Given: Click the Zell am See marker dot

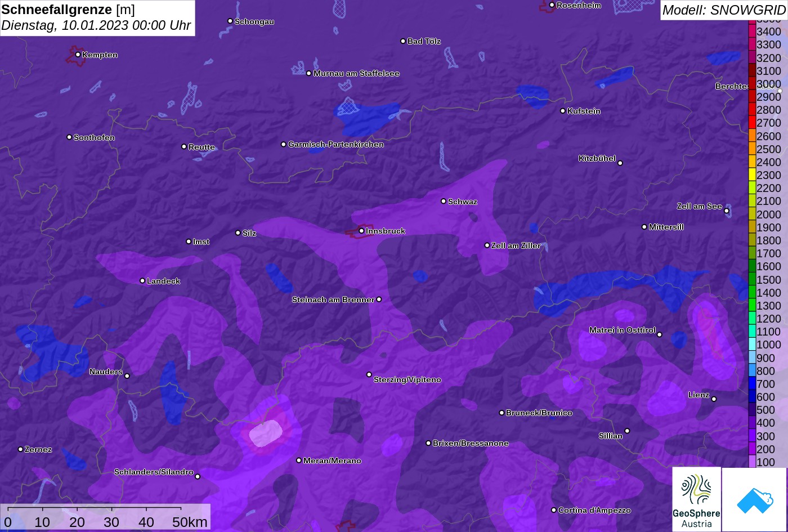Looking at the screenshot, I should (x=727, y=211).
